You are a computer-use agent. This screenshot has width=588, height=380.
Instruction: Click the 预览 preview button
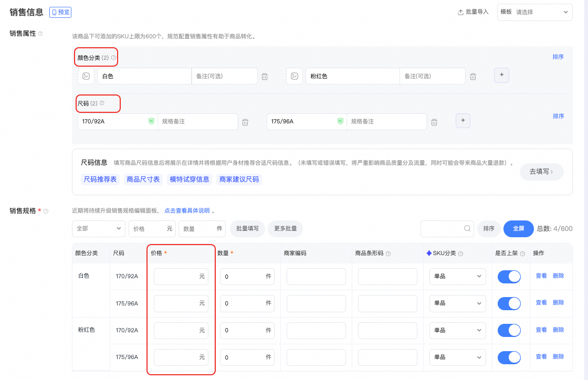point(60,13)
